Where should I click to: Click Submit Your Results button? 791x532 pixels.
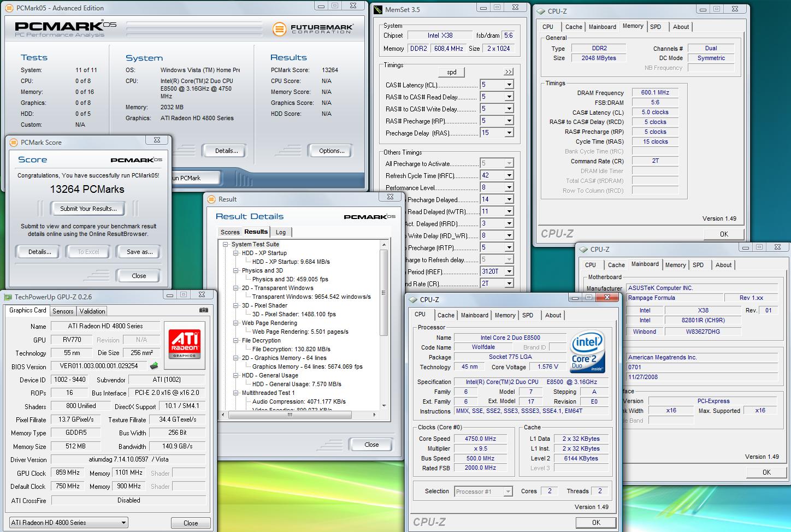point(88,209)
